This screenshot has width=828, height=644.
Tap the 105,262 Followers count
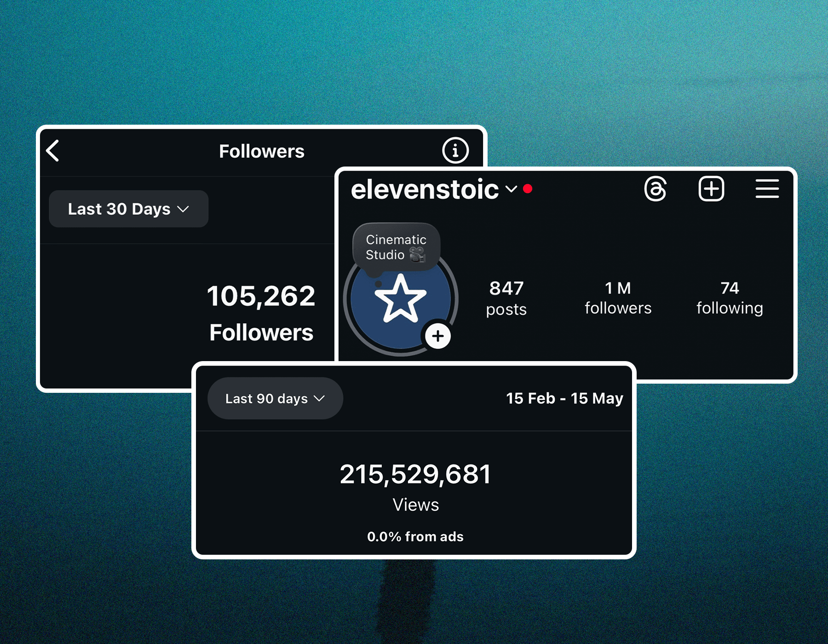click(x=261, y=296)
